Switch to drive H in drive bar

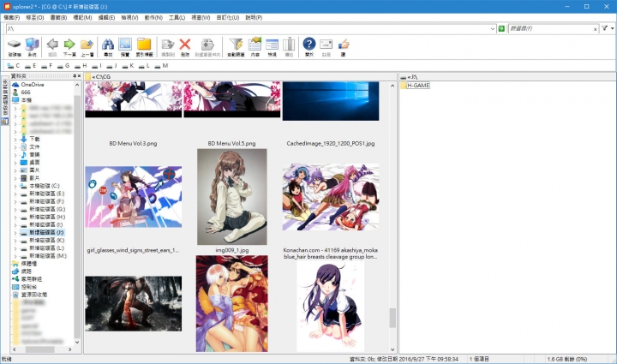coord(81,66)
